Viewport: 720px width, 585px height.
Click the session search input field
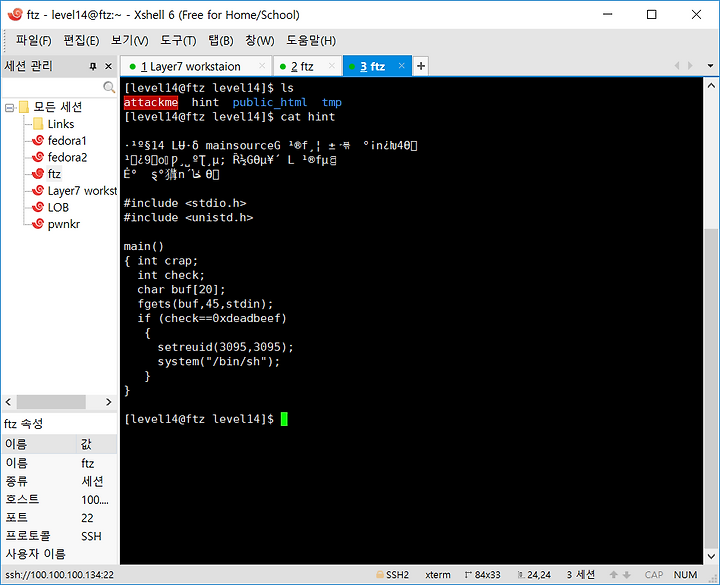pyautogui.click(x=53, y=87)
